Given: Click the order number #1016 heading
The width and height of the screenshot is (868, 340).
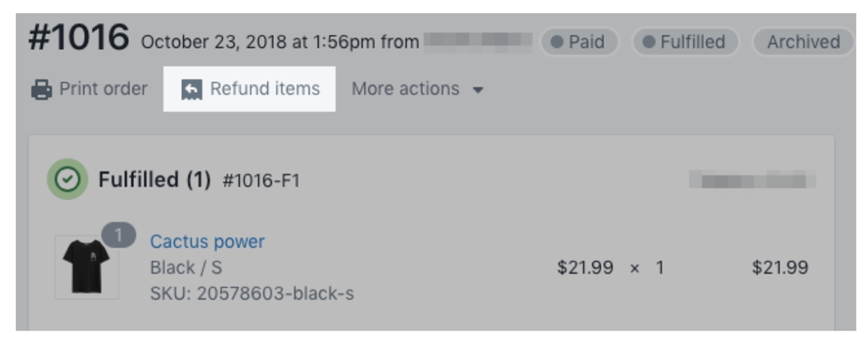Looking at the screenshot, I should pos(79,38).
